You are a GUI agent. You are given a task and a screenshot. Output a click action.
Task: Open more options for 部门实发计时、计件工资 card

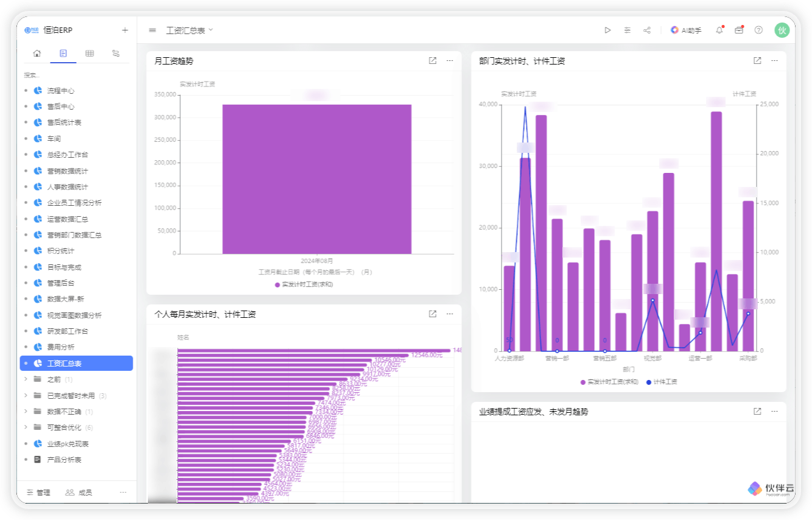pos(774,61)
